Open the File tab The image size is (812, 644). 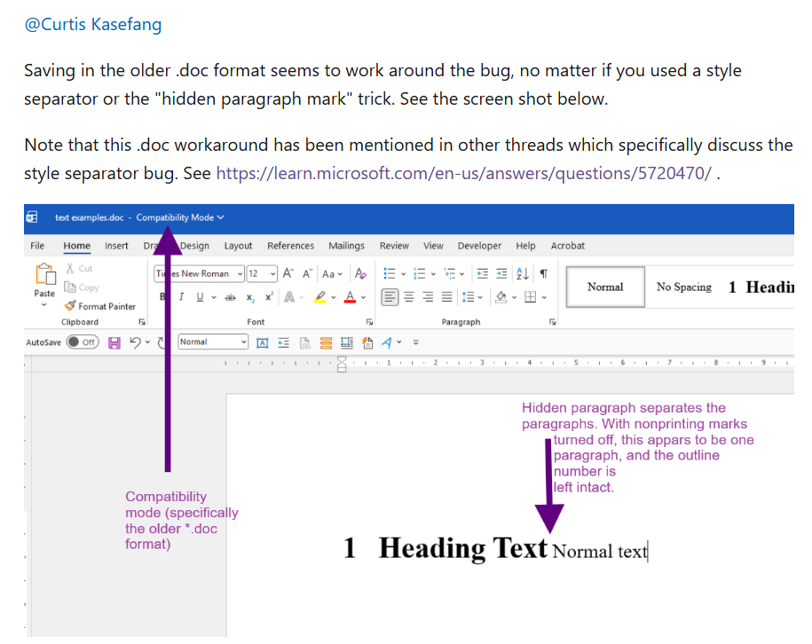click(37, 246)
